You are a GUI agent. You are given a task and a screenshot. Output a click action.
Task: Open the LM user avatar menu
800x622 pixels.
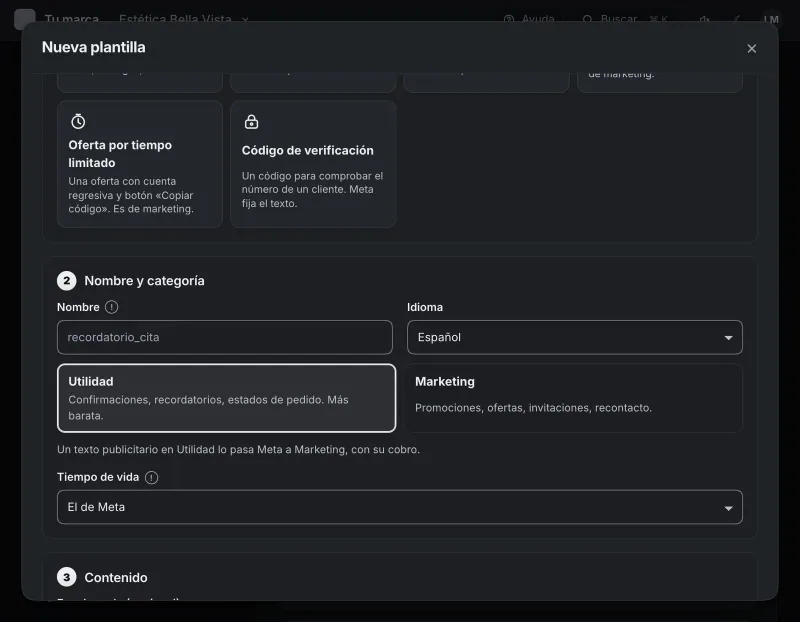(771, 19)
